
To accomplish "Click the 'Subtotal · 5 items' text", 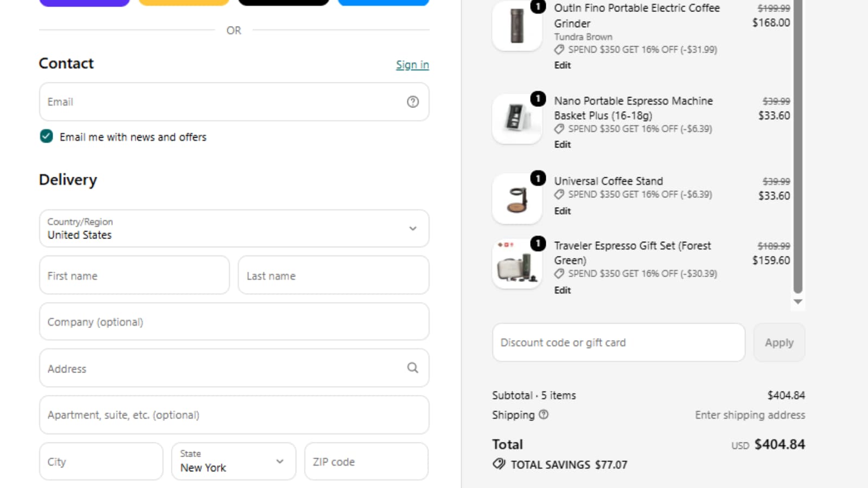I will tap(534, 395).
